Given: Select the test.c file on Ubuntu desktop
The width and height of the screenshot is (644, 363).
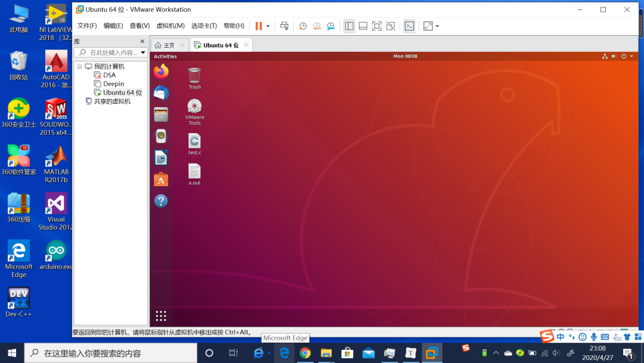Looking at the screenshot, I should click(x=194, y=144).
